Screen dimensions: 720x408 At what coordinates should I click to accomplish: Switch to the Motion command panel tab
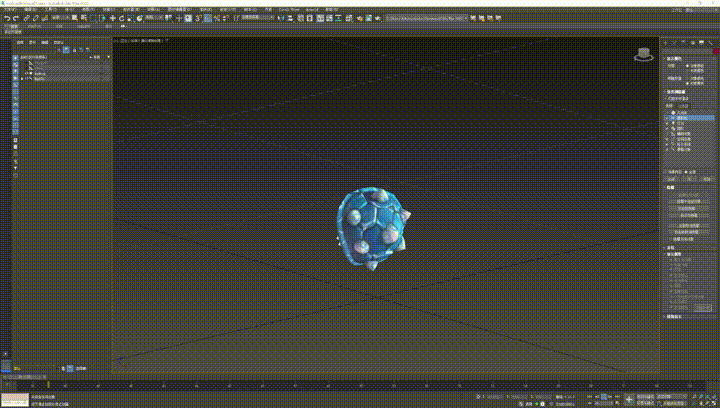tap(692, 43)
